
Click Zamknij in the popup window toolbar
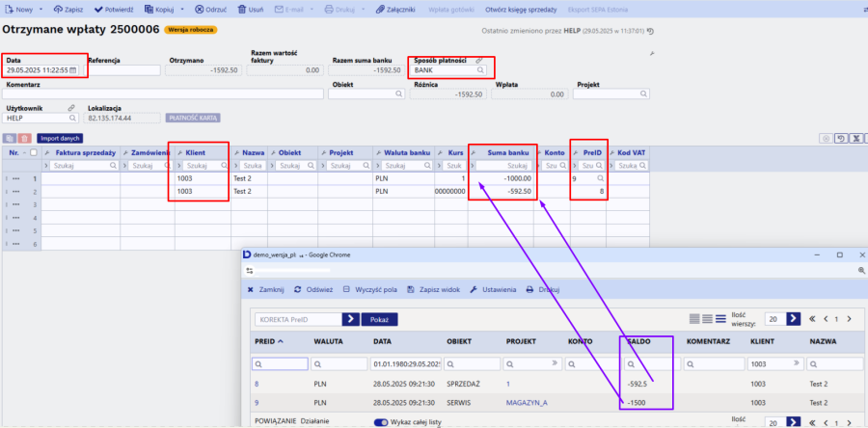click(265, 289)
